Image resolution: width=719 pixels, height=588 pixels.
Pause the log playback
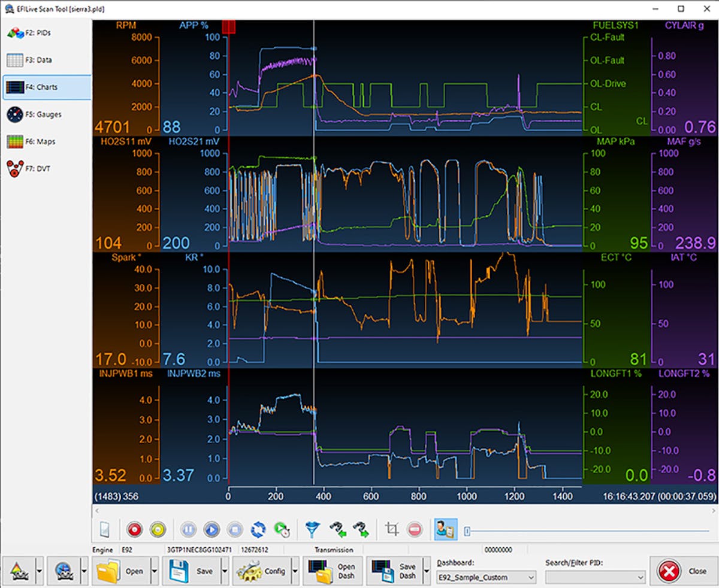(188, 529)
